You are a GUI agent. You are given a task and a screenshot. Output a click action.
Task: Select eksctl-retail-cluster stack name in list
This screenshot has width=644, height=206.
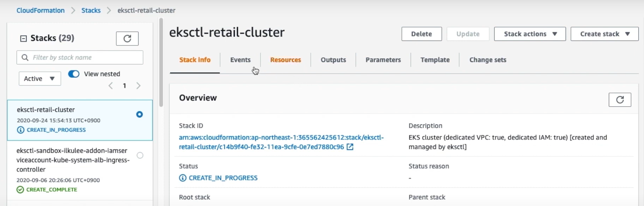click(46, 110)
